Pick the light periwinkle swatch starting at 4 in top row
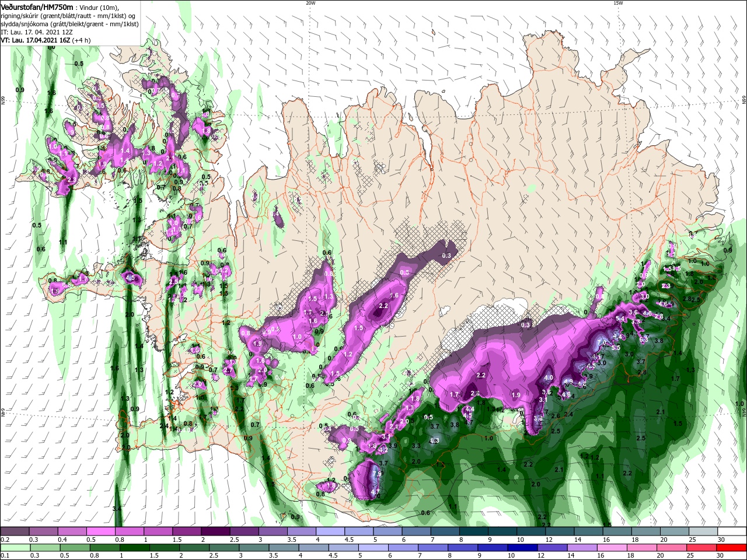The image size is (747, 560). tap(330, 531)
